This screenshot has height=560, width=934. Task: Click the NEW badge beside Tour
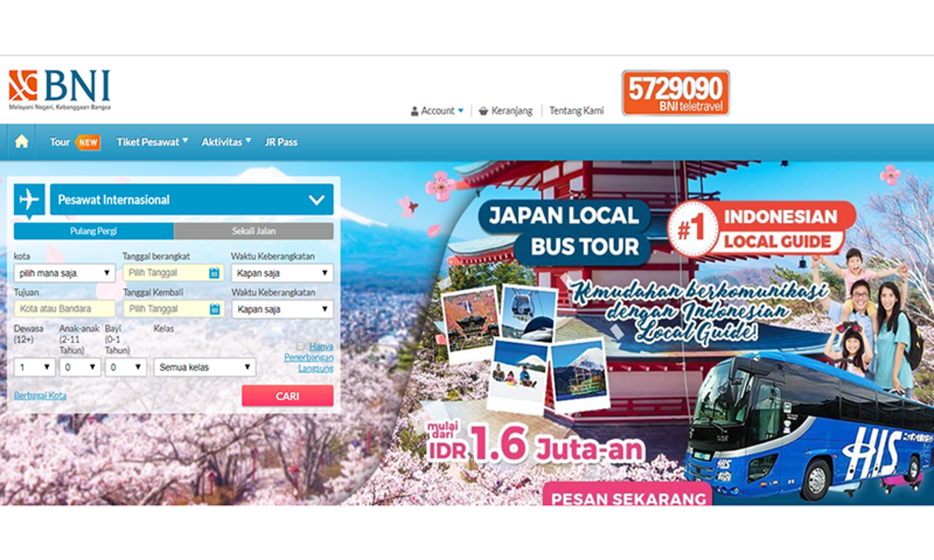pos(88,142)
